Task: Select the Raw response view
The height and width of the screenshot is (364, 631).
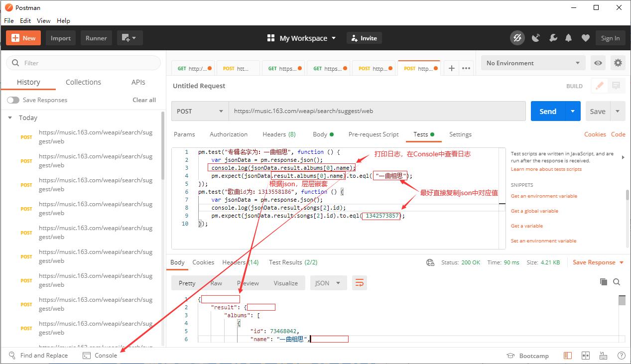Action: tap(216, 283)
